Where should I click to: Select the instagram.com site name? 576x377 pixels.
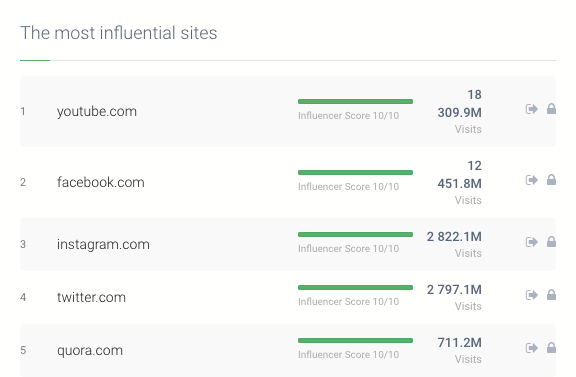[x=103, y=244]
